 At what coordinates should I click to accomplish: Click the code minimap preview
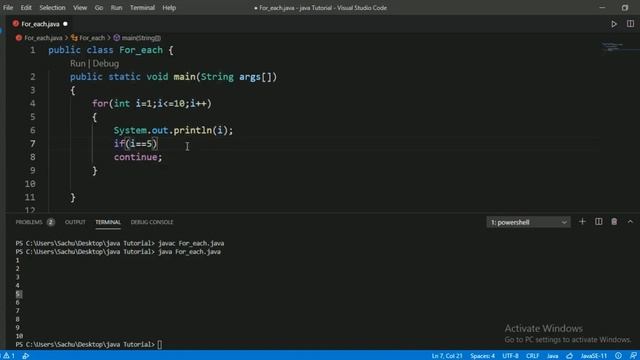tap(612, 47)
